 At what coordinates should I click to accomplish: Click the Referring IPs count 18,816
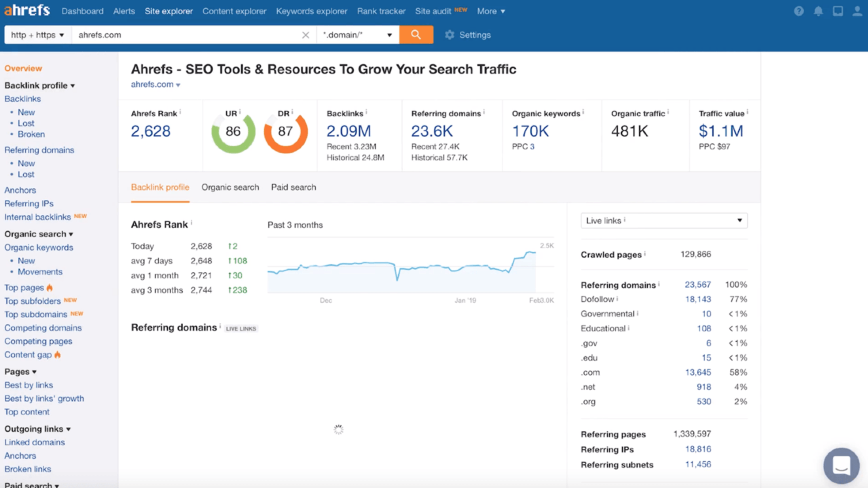[698, 449]
